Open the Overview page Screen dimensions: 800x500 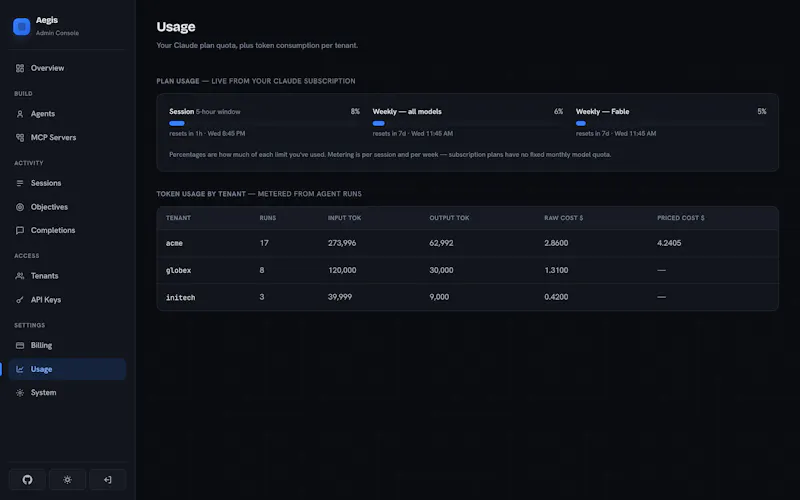67,68
